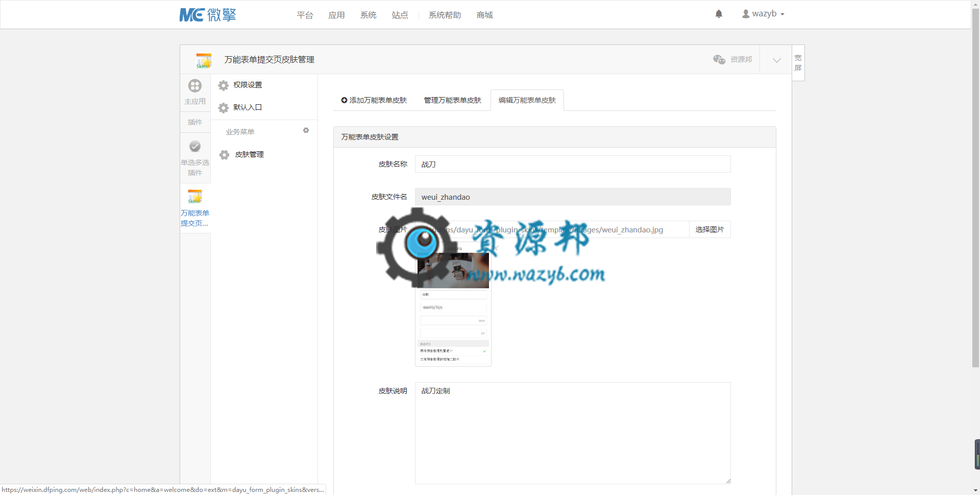This screenshot has width=980, height=495.
Task: Open the 商城 menu
Action: (x=484, y=15)
